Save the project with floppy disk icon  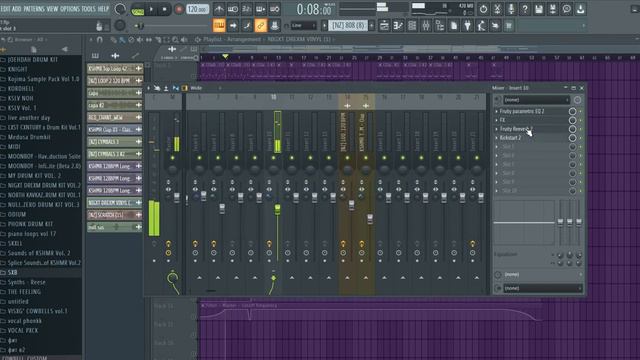tap(539, 9)
